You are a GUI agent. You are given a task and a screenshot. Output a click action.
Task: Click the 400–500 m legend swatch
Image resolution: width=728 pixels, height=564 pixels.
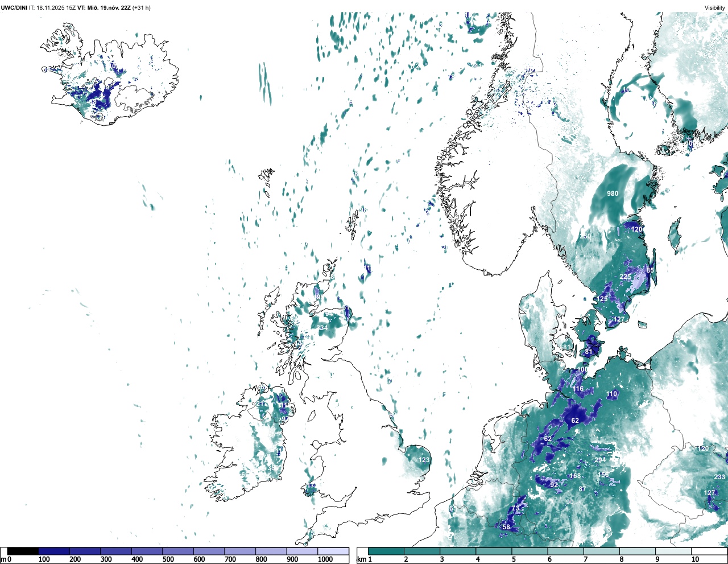(x=147, y=551)
